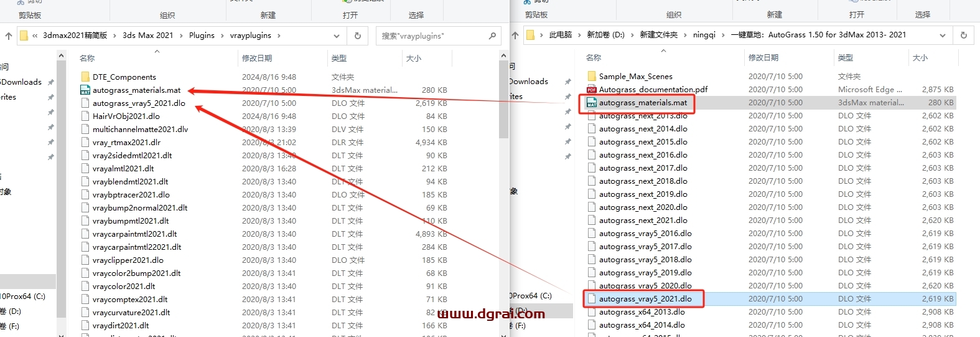980x337 pixels.
Task: Sort right window by 修改日期 column
Action: click(x=763, y=57)
